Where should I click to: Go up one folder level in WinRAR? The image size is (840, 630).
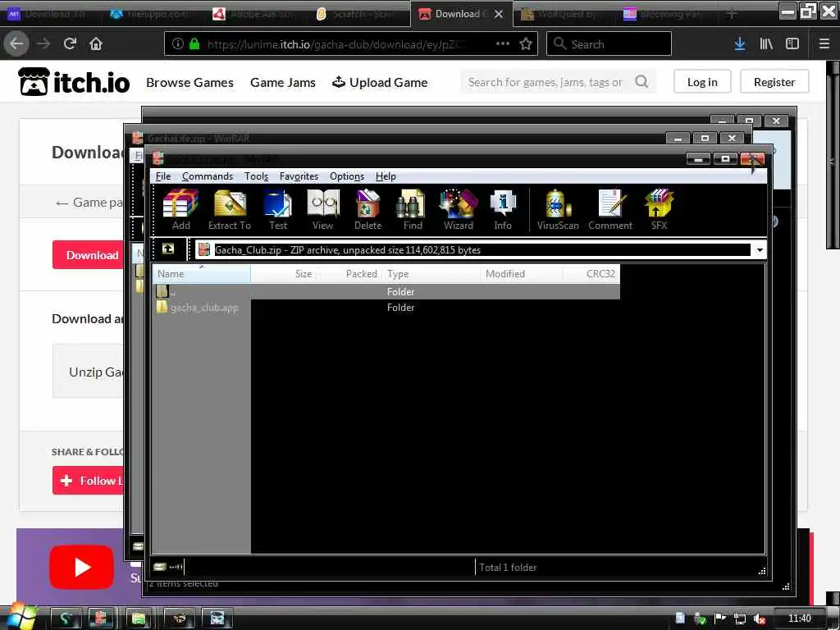click(168, 249)
